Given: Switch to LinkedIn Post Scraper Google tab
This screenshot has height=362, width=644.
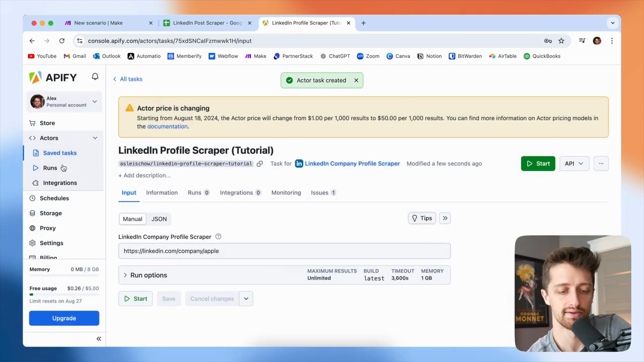Looking at the screenshot, I should (x=207, y=23).
